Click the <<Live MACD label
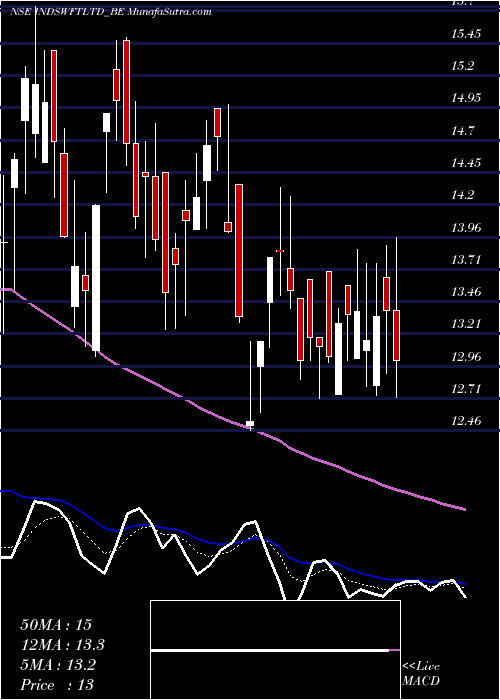This screenshot has height=700, width=500. click(x=421, y=673)
